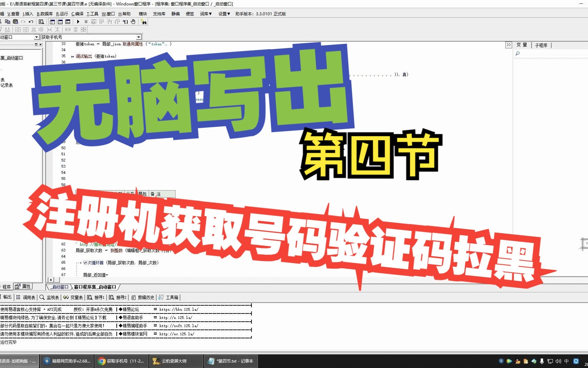Screen dimensions: 588x368
Task: Open 云豹录屏大师 from the taskbar
Action: tap(176, 361)
